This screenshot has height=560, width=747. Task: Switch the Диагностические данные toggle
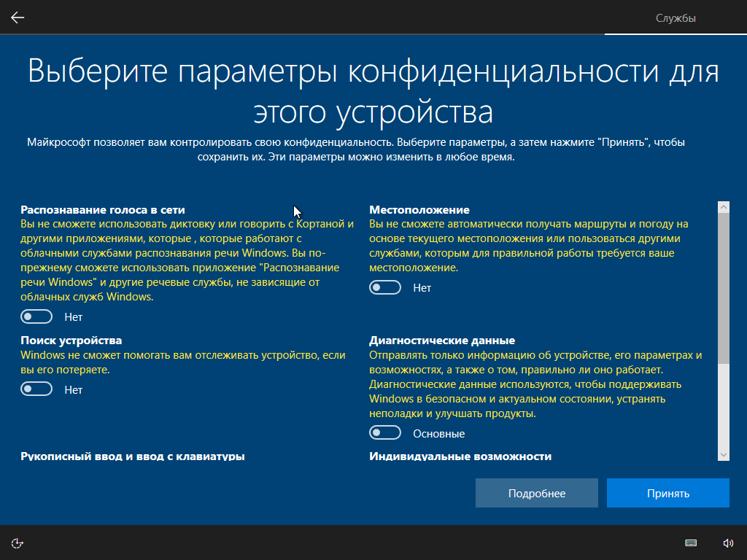(x=385, y=433)
